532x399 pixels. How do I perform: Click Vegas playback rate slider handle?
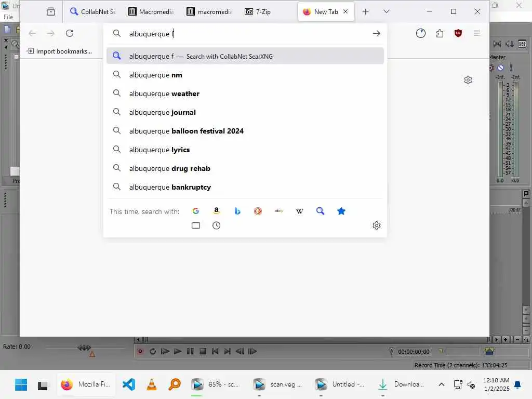(84, 348)
